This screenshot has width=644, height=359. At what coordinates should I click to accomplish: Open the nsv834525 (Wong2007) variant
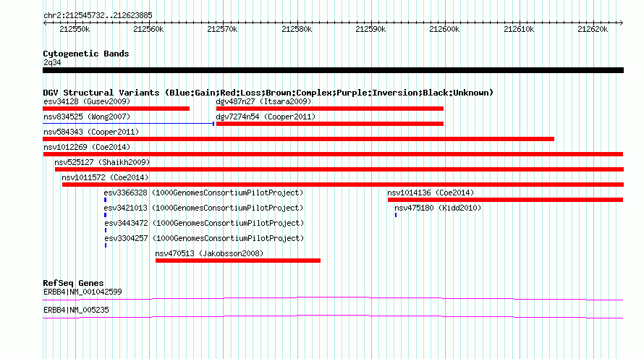pyautogui.click(x=87, y=117)
